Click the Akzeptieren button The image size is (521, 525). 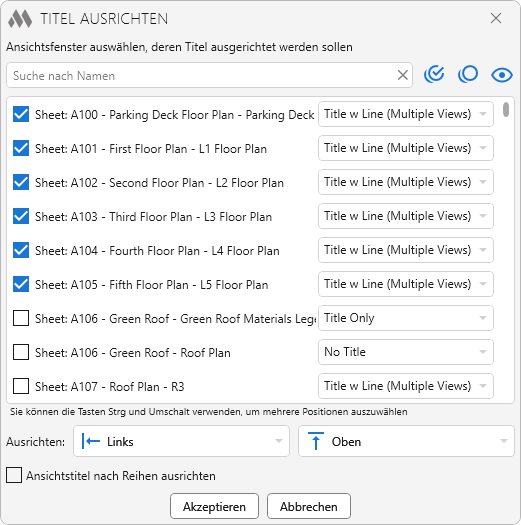coord(214,506)
